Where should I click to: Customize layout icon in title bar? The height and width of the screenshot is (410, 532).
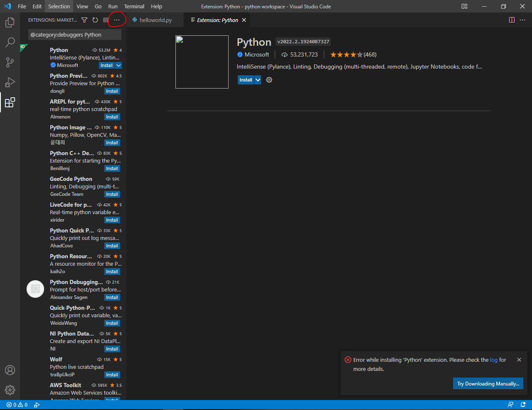464,6
